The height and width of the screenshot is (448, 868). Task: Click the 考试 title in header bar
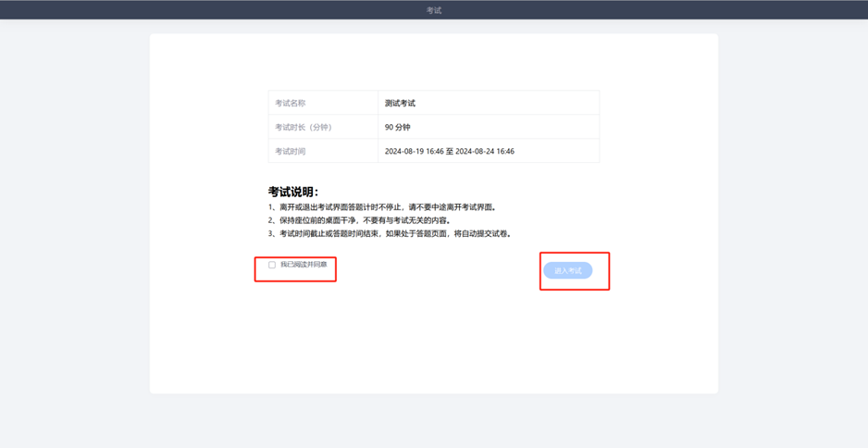(434, 10)
